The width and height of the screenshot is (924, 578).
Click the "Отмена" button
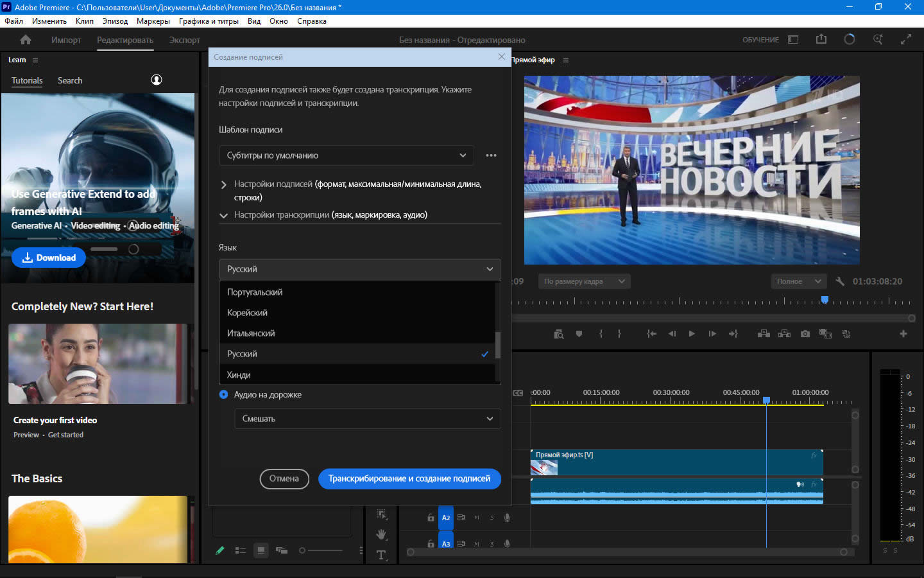(x=284, y=478)
